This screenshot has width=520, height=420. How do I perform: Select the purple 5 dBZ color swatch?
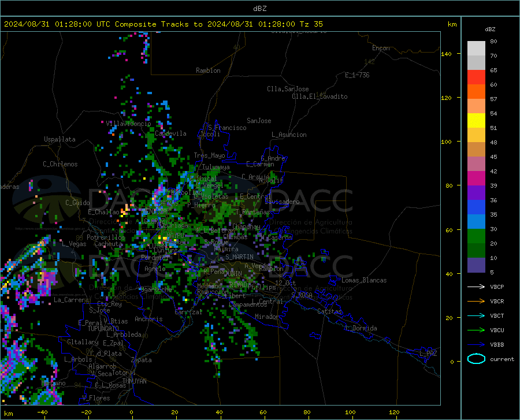point(476,265)
